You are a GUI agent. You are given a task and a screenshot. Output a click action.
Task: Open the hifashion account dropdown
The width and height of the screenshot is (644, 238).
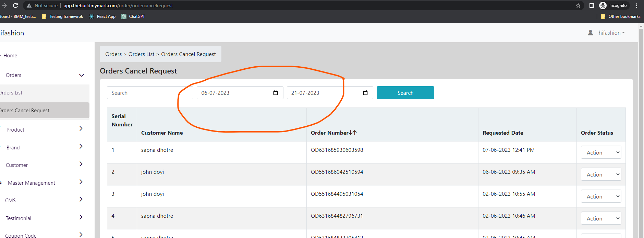pos(611,33)
